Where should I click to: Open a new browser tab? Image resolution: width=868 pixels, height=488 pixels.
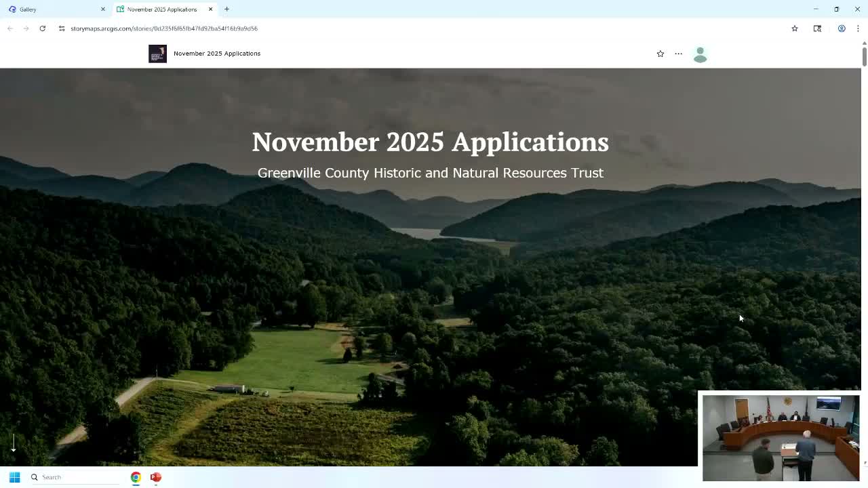coord(226,9)
